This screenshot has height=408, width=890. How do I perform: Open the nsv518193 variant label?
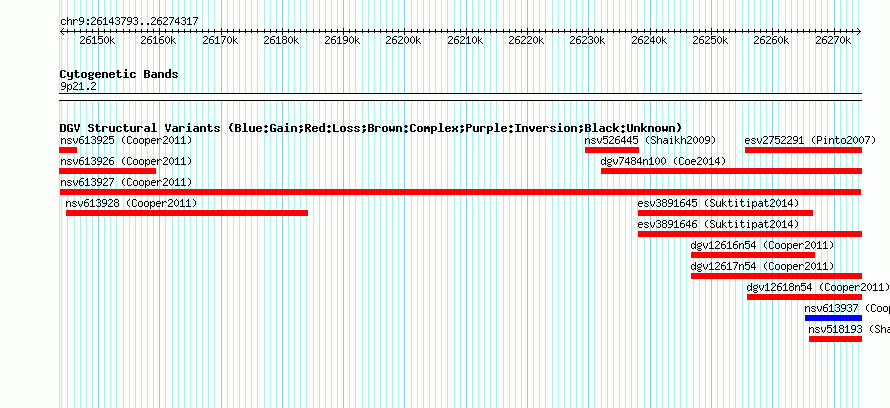tap(849, 329)
